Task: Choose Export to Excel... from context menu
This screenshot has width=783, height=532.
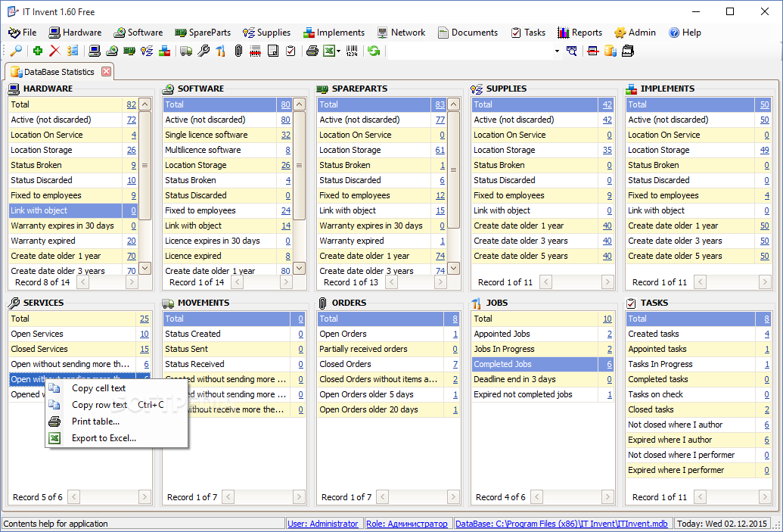Action: click(117, 438)
